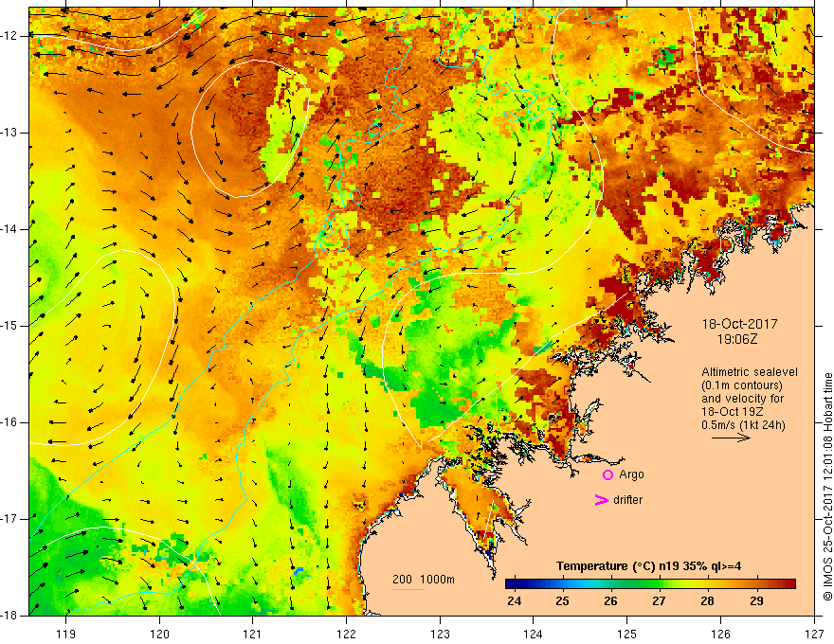Click the magenta drifter arrowhead legend symbol

coord(601,500)
